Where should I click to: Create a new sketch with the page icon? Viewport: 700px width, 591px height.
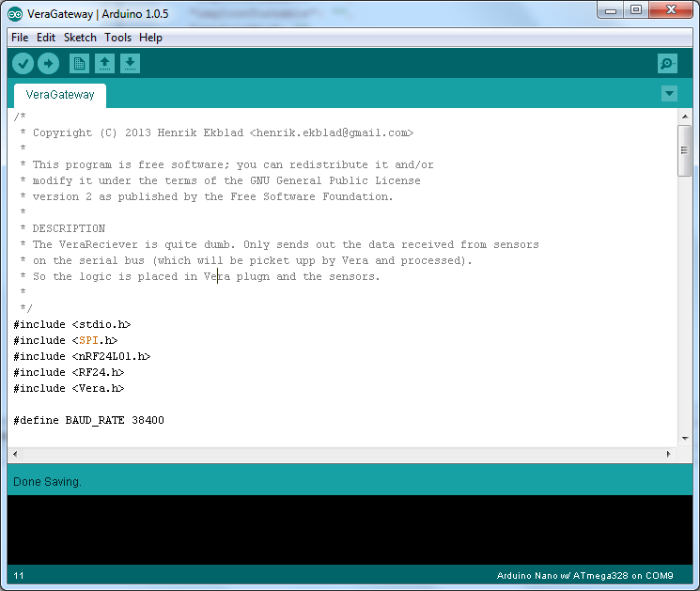[80, 63]
